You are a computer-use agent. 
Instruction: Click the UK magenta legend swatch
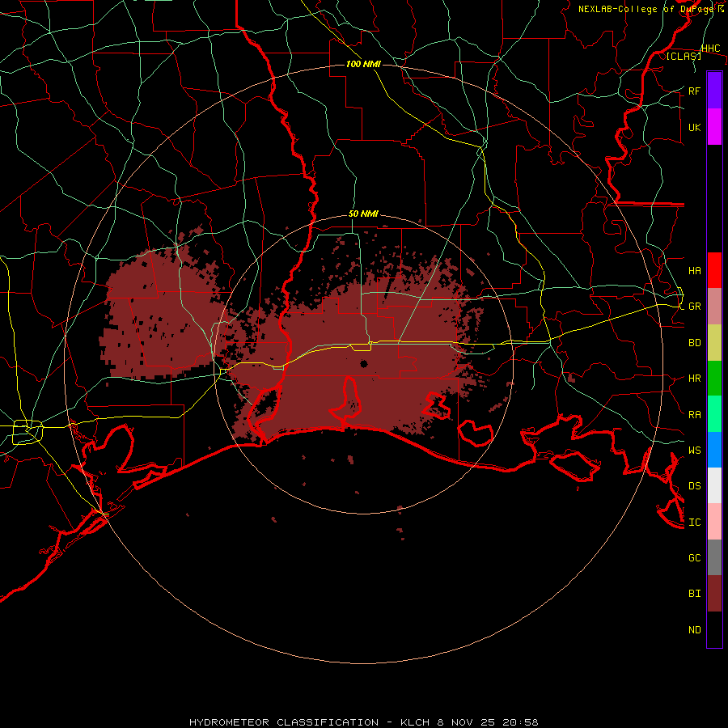pos(714,126)
